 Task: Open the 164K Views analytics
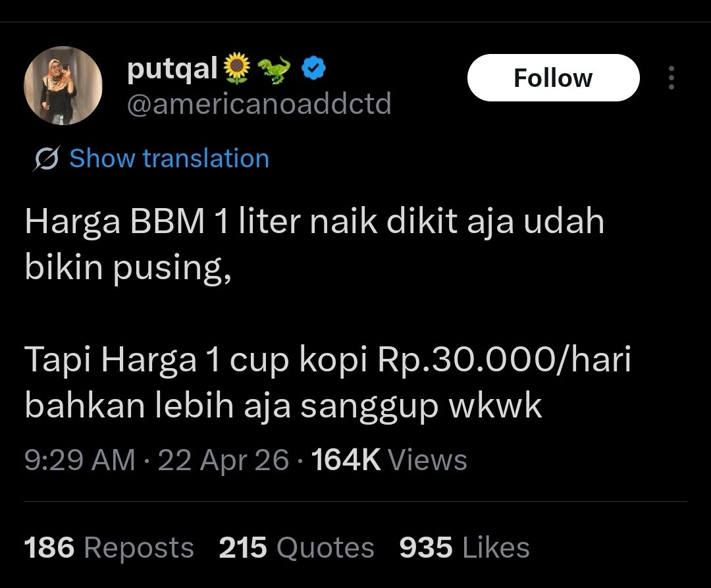(x=389, y=460)
